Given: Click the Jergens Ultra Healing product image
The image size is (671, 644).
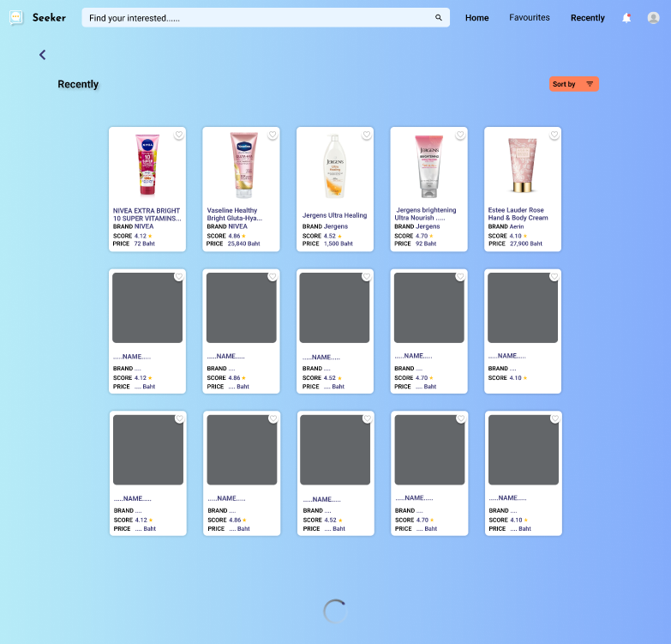Looking at the screenshot, I should [x=334, y=166].
